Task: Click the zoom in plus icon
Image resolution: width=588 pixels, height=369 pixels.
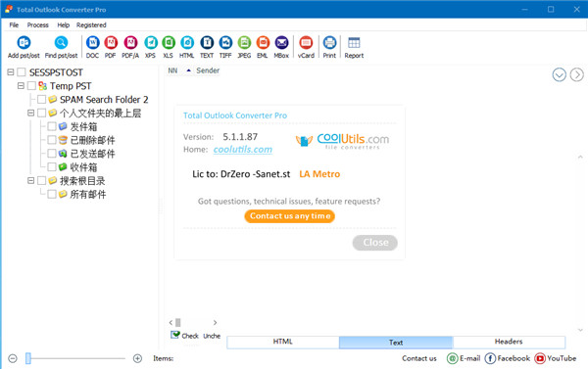Action: click(137, 358)
